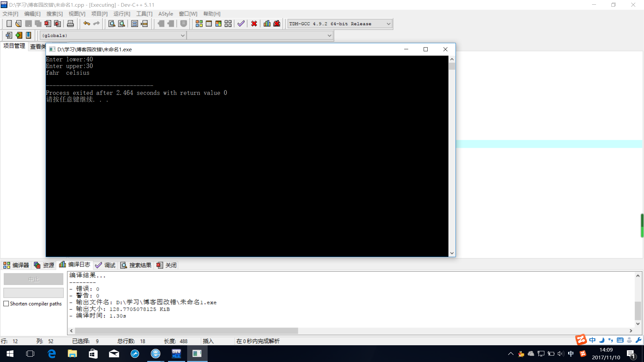This screenshot has height=362, width=644.
Task: Select the 编译日志 bottom tab
Action: tap(74, 265)
